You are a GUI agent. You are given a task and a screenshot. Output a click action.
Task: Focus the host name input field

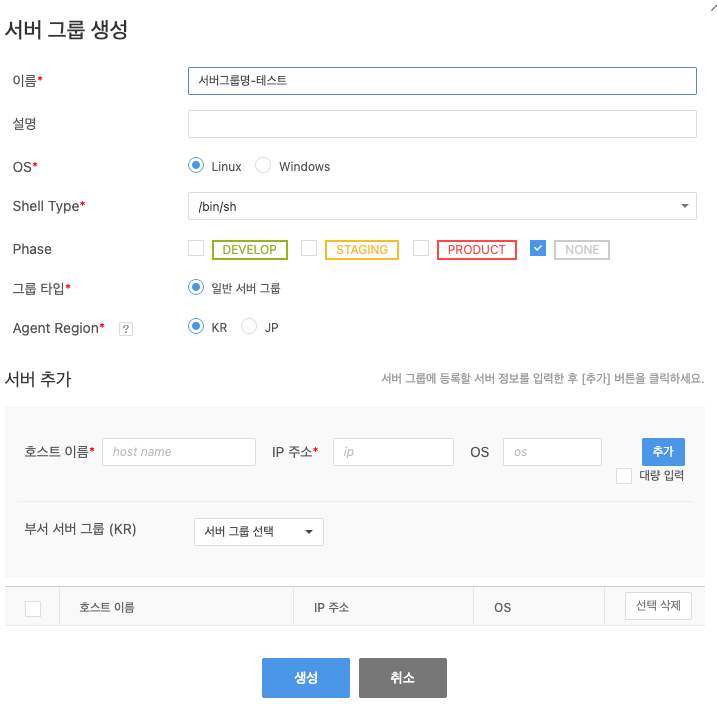point(179,452)
